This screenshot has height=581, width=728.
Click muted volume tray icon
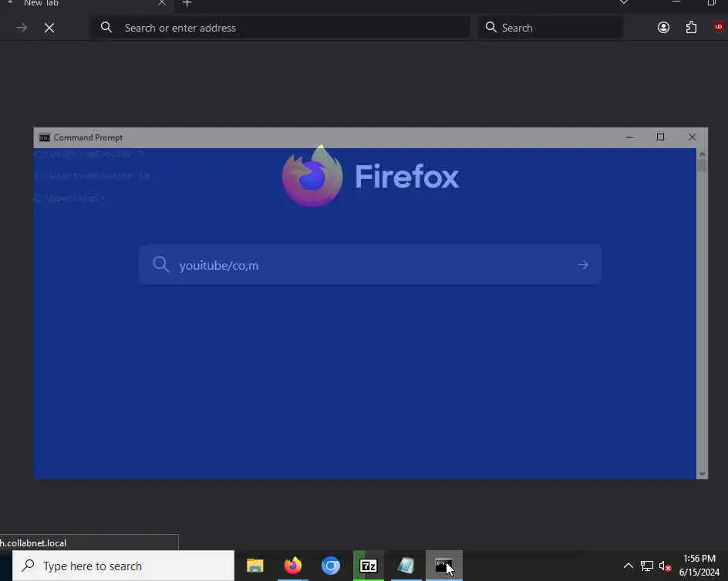pos(665,566)
